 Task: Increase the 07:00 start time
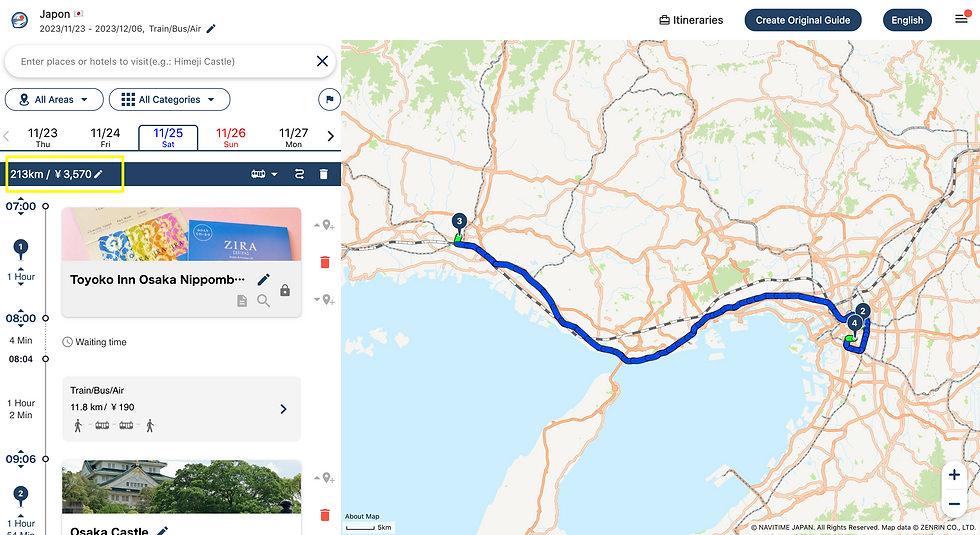(21, 198)
